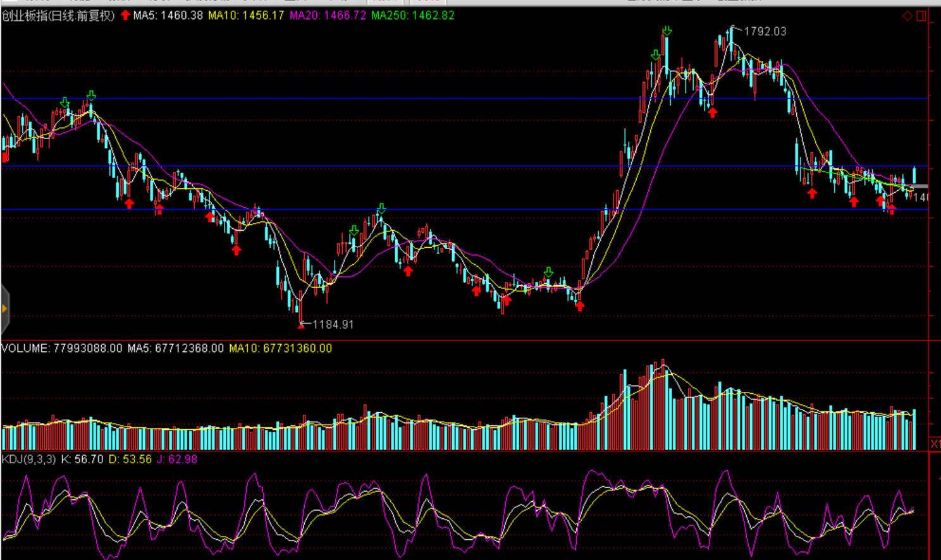Click the green down-arrow sell signal near 1792.03 peak

pyautogui.click(x=667, y=31)
